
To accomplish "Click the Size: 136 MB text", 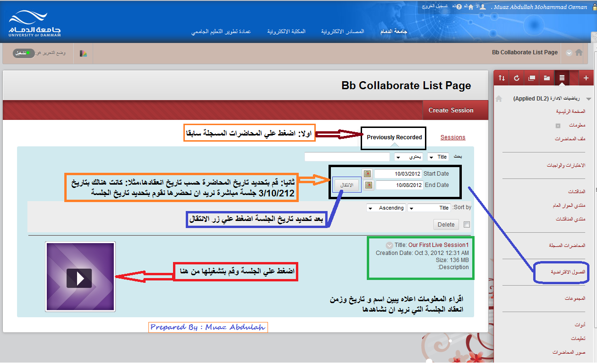I will click(x=453, y=260).
